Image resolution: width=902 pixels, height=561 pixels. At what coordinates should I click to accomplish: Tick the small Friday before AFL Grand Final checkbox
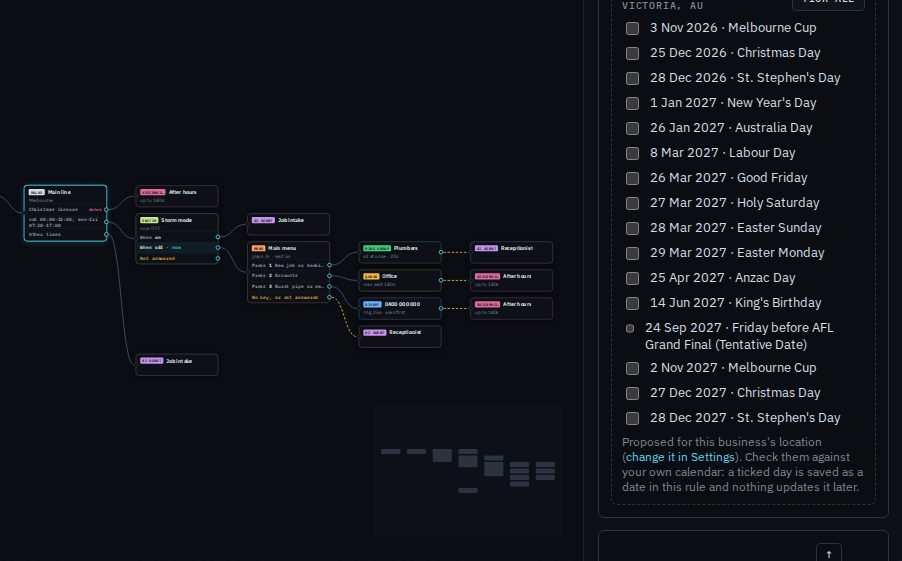point(630,329)
